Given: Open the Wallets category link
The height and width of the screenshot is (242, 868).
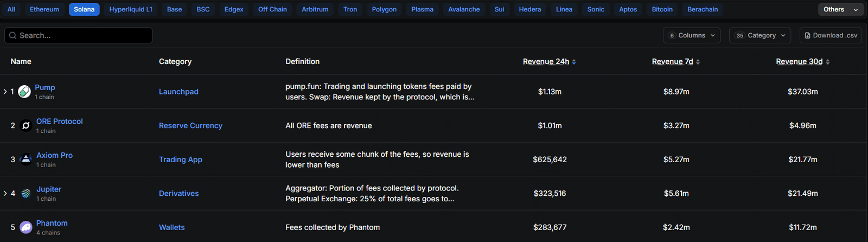Looking at the screenshot, I should pos(172,227).
